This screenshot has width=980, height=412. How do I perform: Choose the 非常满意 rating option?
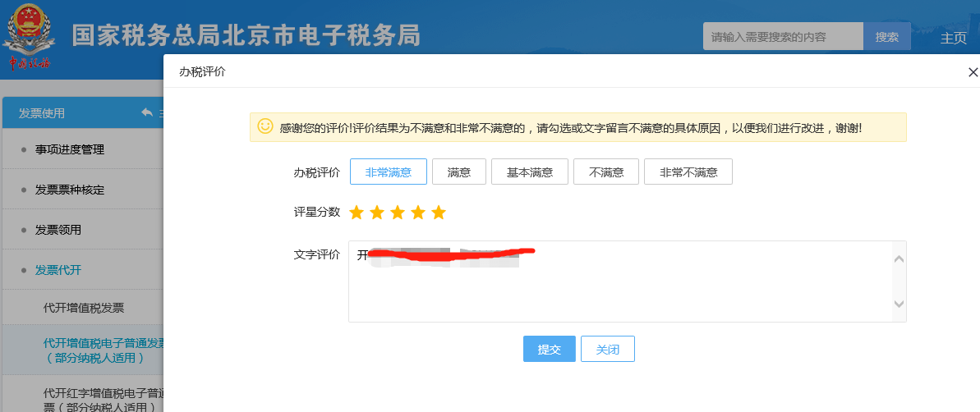[388, 172]
